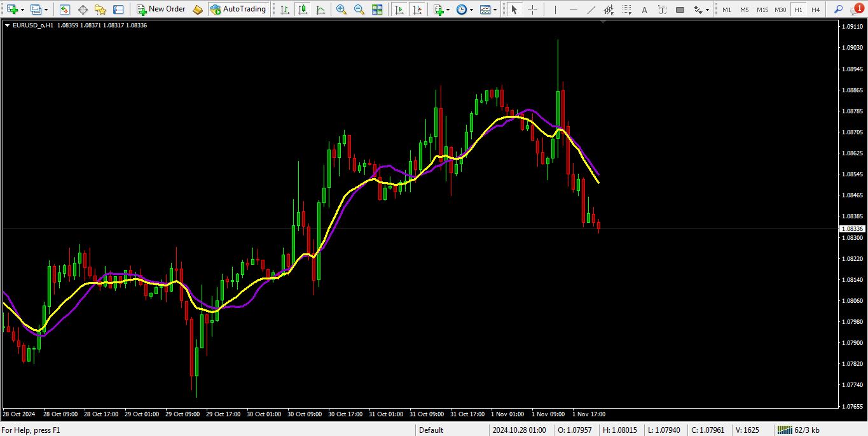The height and width of the screenshot is (436, 868).
Task: Toggle AutoTrading on
Action: click(x=238, y=9)
